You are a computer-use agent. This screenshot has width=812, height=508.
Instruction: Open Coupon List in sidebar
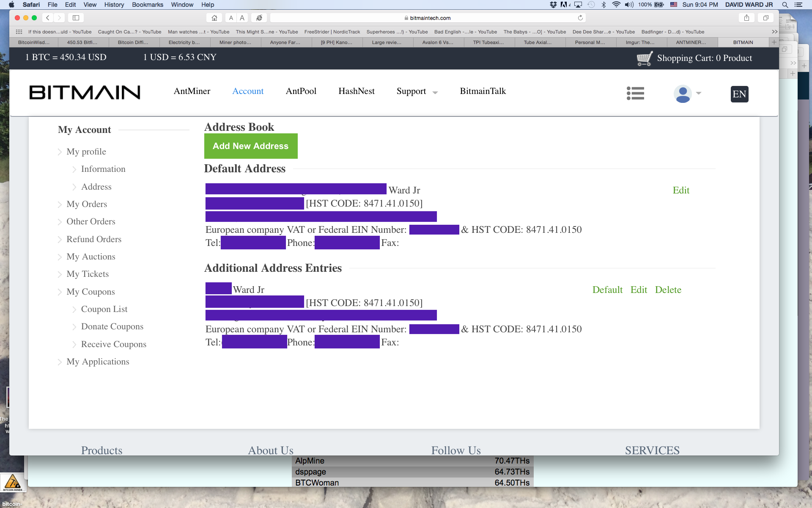point(104,309)
